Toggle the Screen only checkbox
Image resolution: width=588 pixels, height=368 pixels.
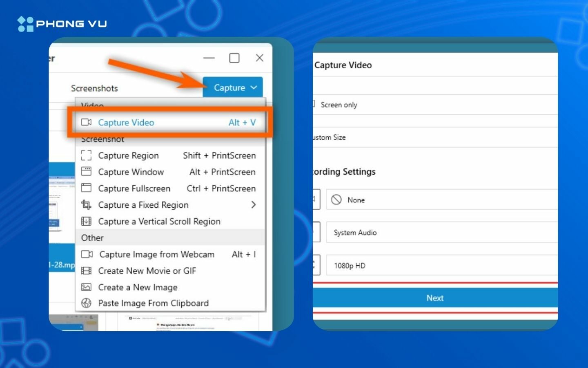pyautogui.click(x=314, y=104)
